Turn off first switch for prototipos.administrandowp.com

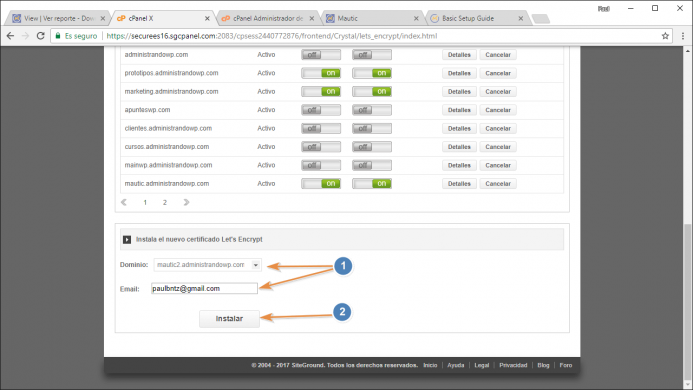(321, 73)
